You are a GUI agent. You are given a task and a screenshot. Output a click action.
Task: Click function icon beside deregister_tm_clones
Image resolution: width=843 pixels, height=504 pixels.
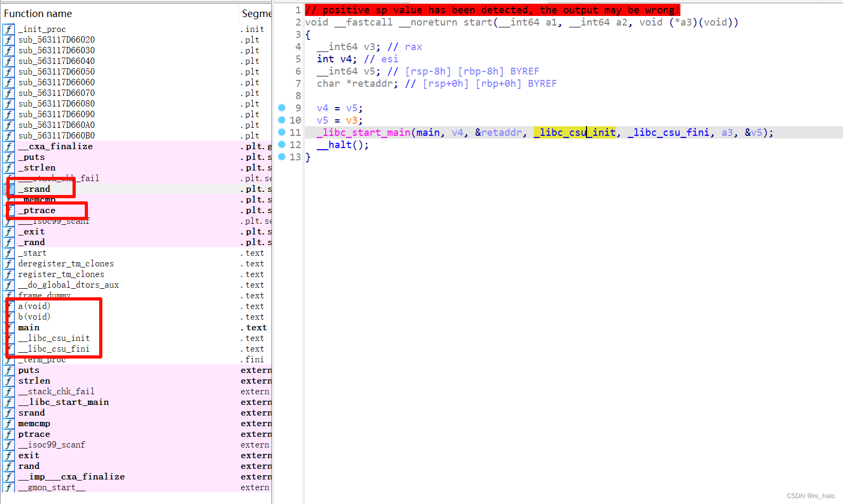9,264
